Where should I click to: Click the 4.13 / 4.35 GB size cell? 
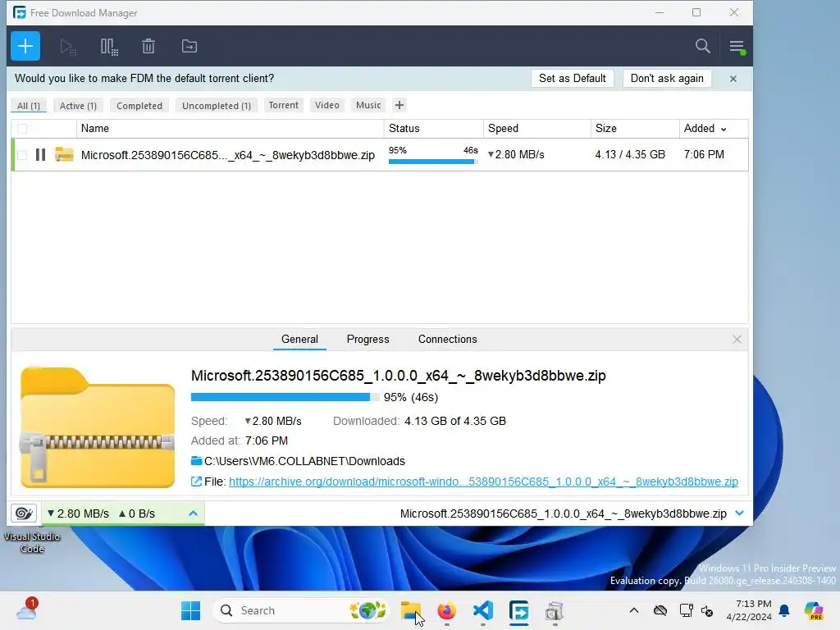tap(630, 155)
